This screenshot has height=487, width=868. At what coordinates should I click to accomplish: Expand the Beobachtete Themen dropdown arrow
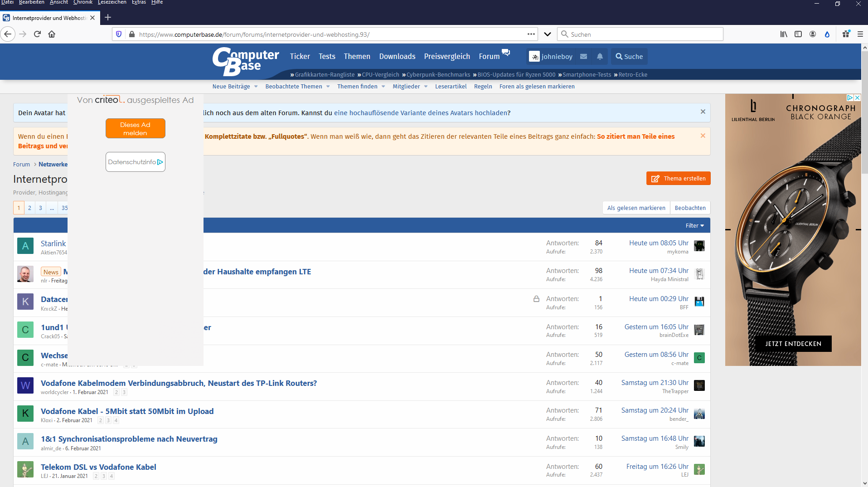(x=328, y=87)
